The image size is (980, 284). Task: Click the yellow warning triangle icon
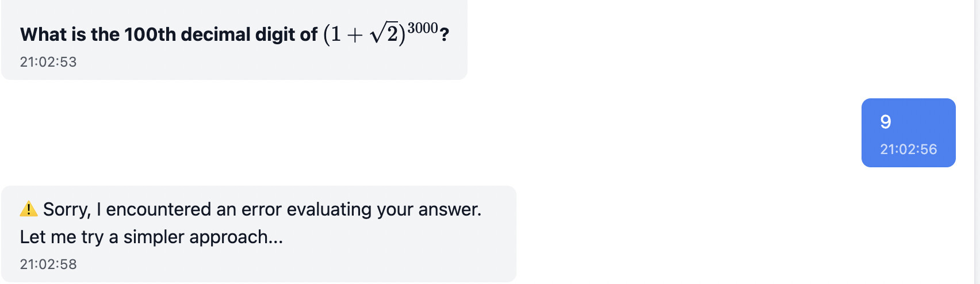[28, 209]
